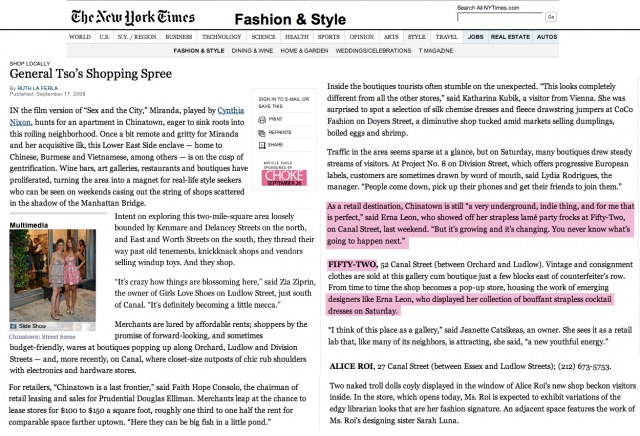The height and width of the screenshot is (436, 640).
Task: Click the Zia Ziprin quote paragraph
Action: [x=215, y=293]
